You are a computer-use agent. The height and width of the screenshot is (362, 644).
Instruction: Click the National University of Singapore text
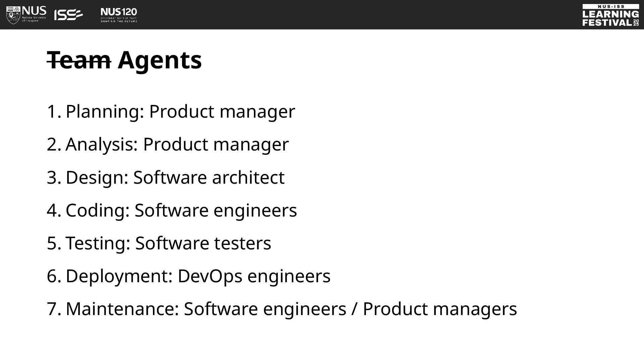(34, 19)
